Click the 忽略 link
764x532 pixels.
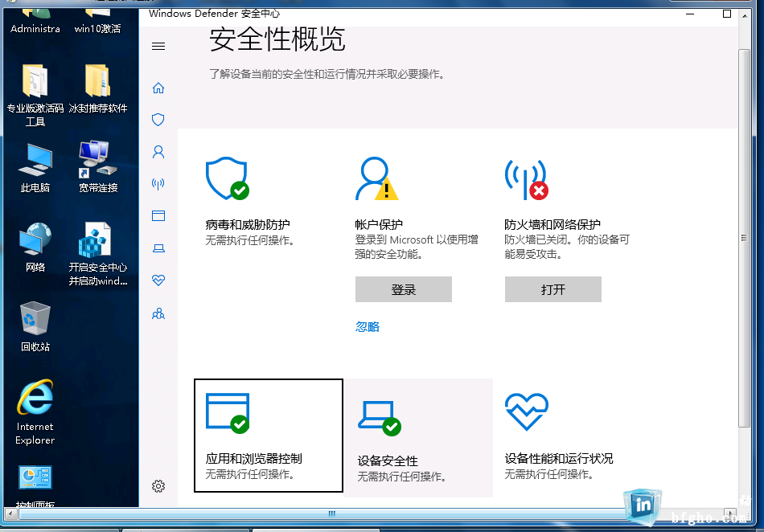tap(368, 326)
